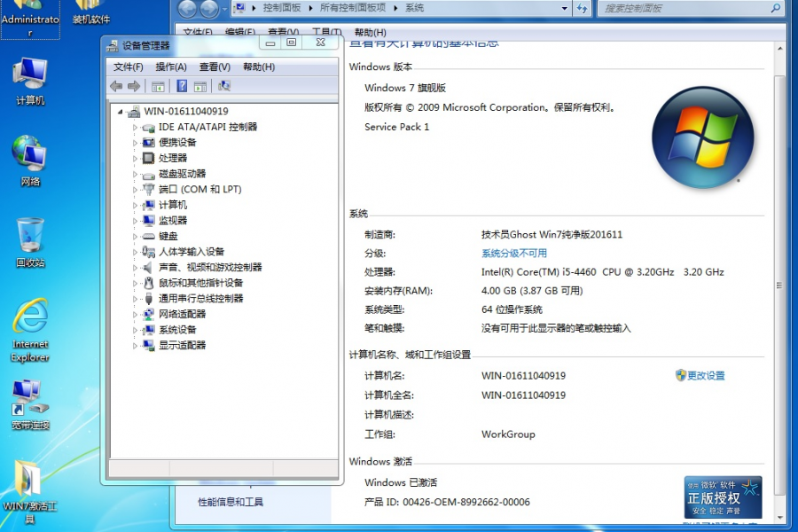Open the Help icon in Device Manager toolbar
Viewport: 798px width, 532px height.
(182, 86)
